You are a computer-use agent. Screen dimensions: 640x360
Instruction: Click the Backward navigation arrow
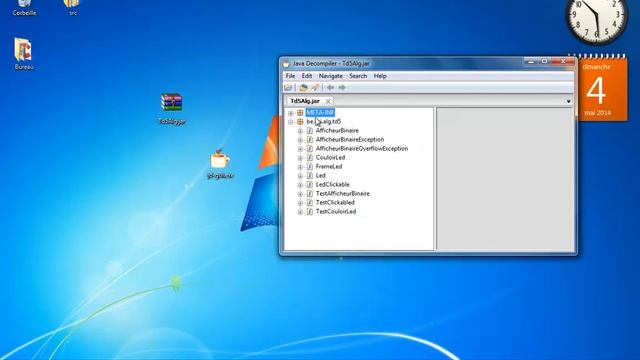(x=331, y=87)
